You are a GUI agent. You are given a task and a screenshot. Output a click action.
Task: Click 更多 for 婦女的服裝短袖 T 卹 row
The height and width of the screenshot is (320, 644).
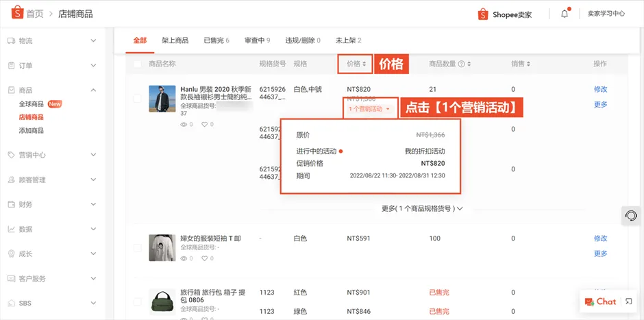(x=600, y=254)
